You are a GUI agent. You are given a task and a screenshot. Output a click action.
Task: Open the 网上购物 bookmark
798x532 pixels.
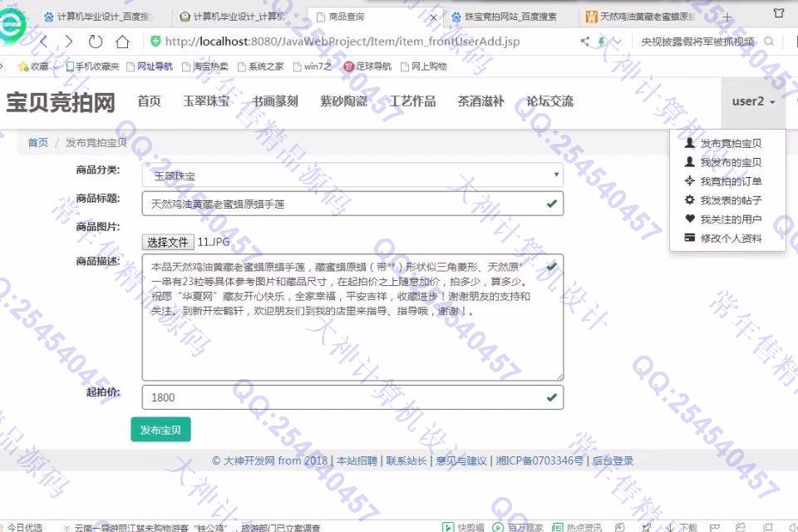(x=423, y=66)
